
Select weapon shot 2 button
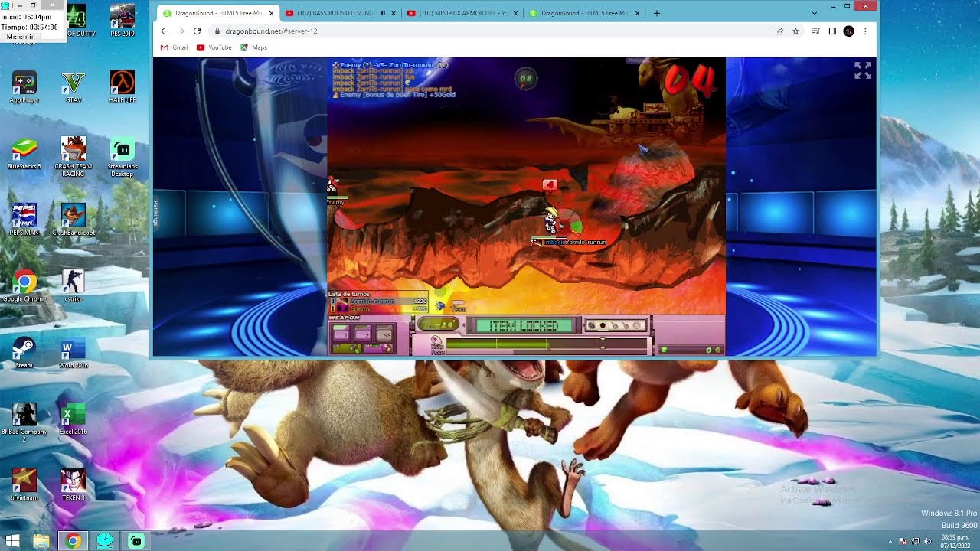[x=362, y=334]
